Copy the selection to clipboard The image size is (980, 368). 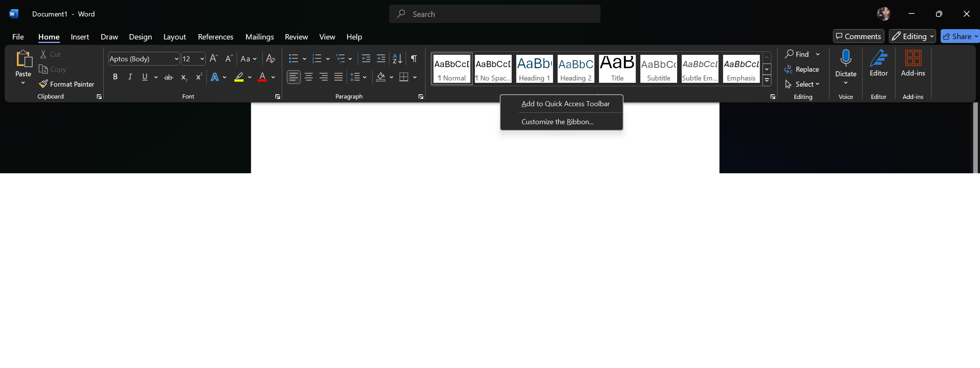52,69
